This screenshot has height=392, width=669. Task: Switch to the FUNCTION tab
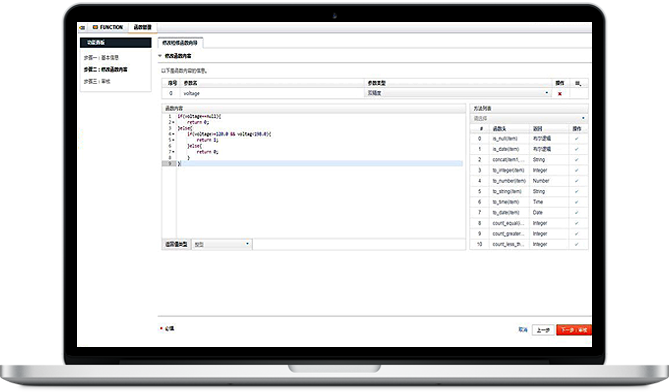(x=108, y=27)
